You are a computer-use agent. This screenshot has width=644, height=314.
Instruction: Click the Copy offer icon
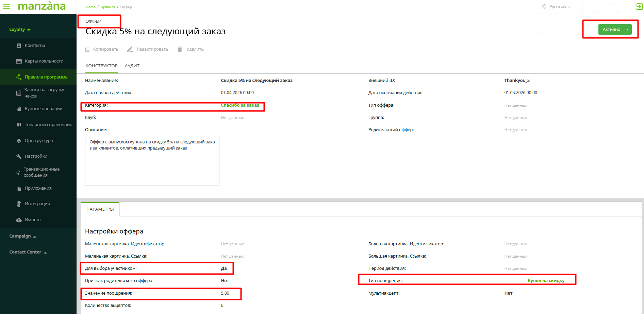pos(88,49)
